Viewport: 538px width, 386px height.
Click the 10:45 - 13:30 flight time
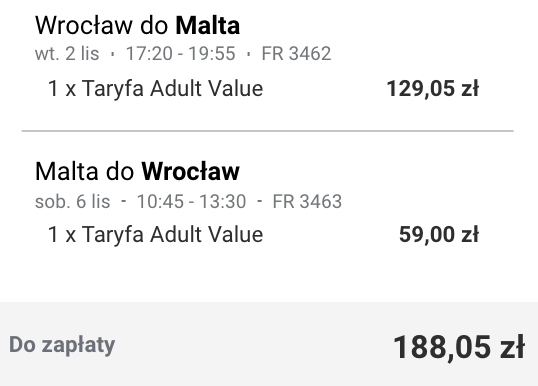[191, 201]
